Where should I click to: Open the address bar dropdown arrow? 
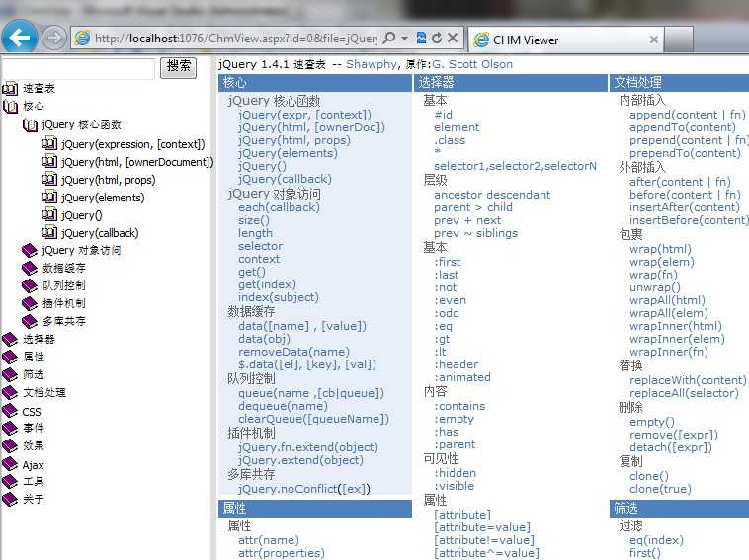(x=404, y=38)
